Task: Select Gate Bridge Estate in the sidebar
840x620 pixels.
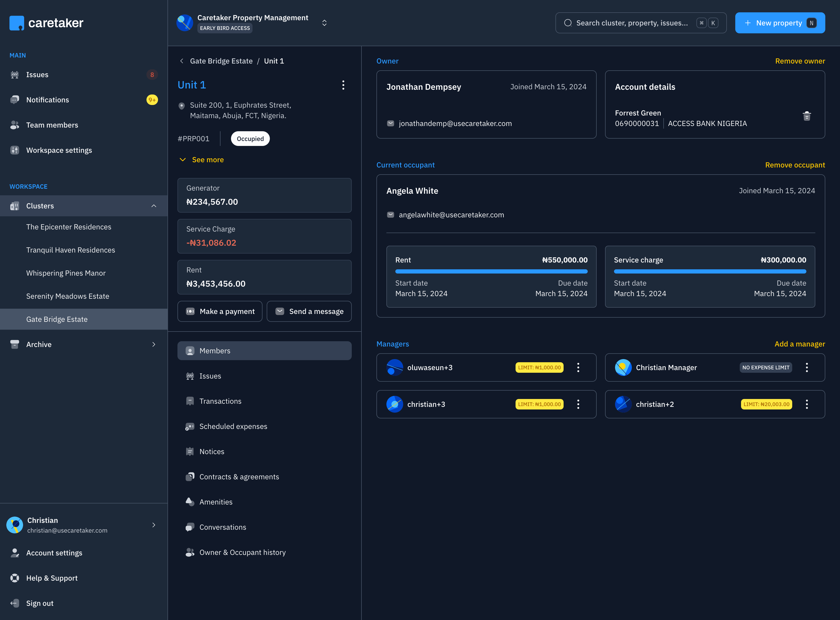Action: pyautogui.click(x=57, y=319)
